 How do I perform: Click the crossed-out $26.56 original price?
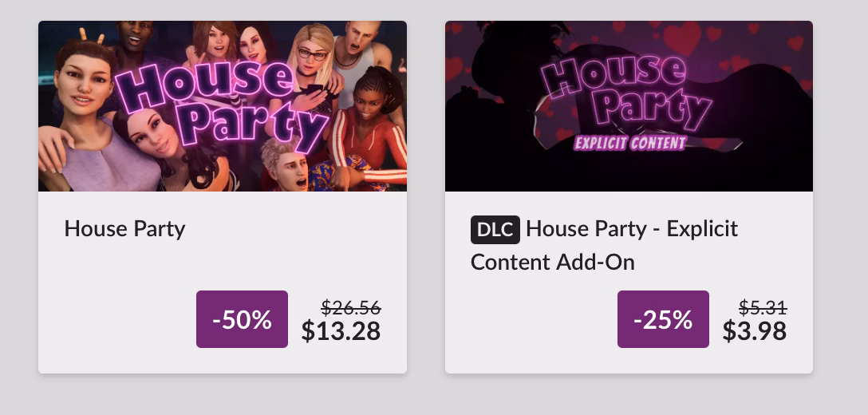pyautogui.click(x=350, y=307)
